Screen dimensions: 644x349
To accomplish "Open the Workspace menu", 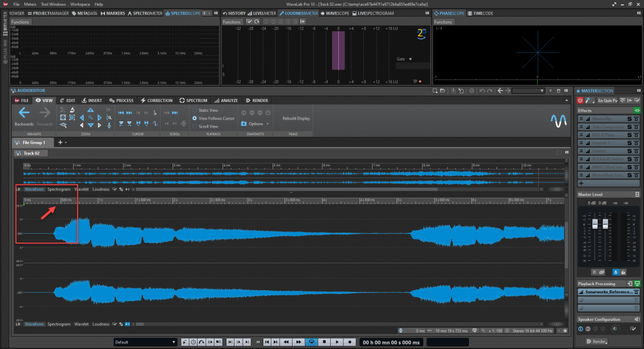I will (80, 4).
